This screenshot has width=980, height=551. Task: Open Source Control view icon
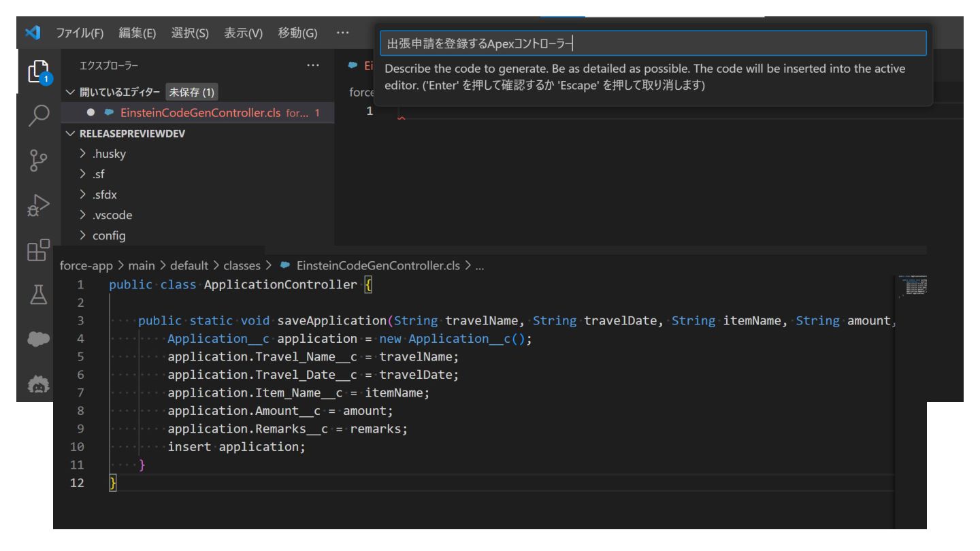coord(37,161)
